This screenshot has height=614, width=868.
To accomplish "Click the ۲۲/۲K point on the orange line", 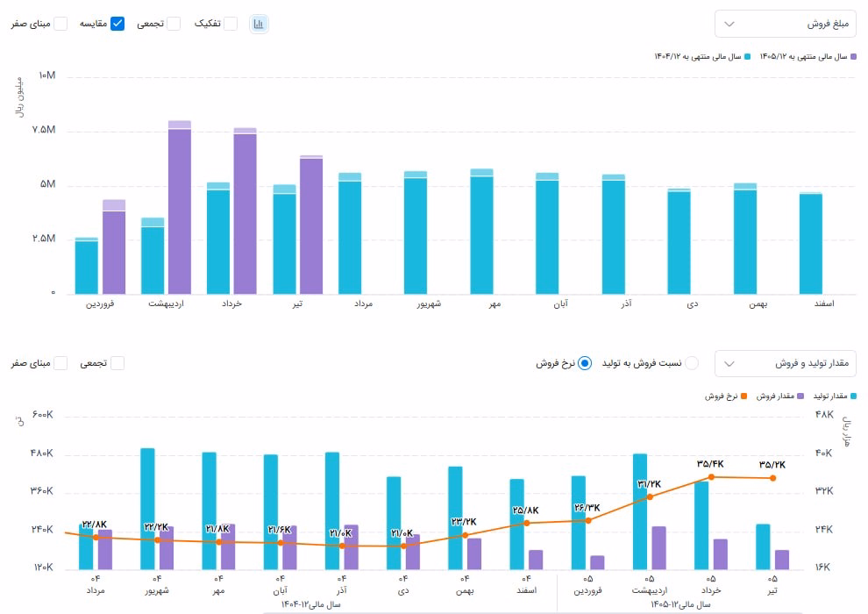I will coord(157,539).
